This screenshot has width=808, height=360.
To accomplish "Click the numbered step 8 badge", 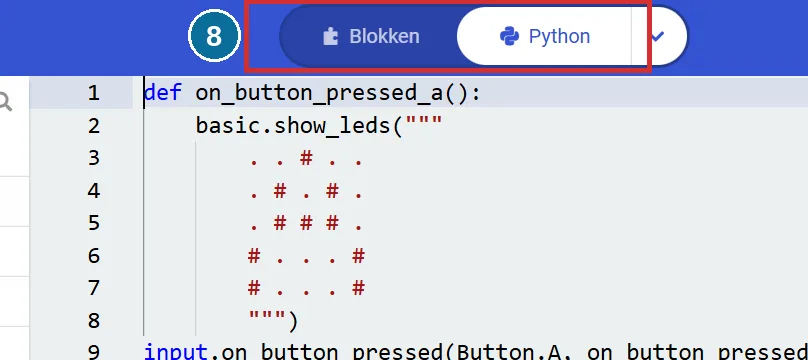I will pos(214,36).
